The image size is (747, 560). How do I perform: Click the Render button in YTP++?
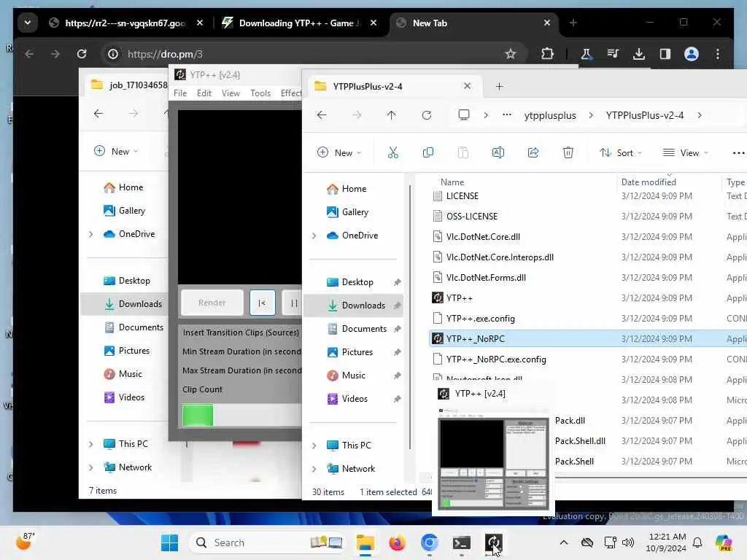click(212, 303)
